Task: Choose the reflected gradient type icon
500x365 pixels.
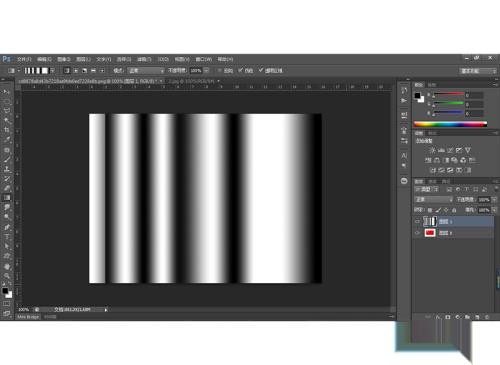Action: [x=93, y=71]
